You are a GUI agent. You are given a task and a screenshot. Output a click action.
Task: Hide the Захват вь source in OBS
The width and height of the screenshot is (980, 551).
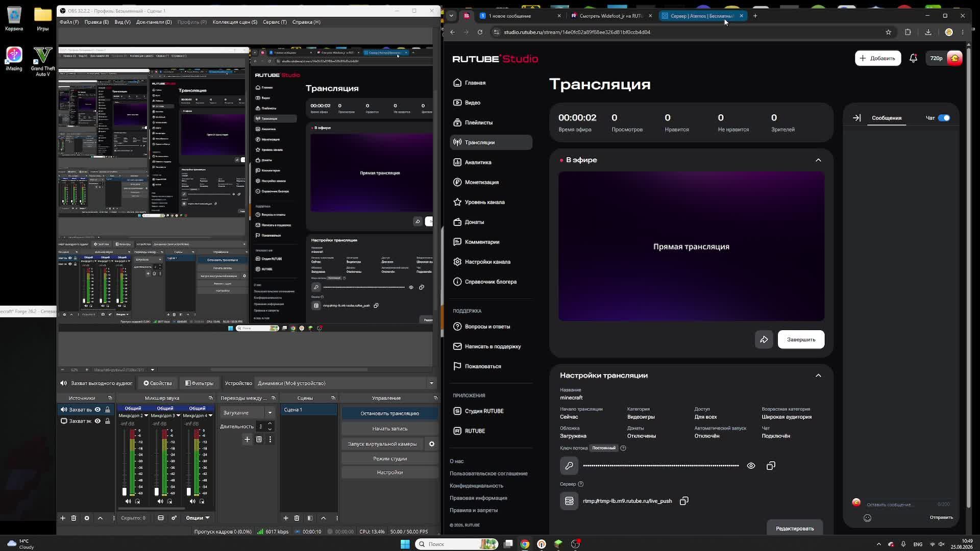[x=97, y=409]
